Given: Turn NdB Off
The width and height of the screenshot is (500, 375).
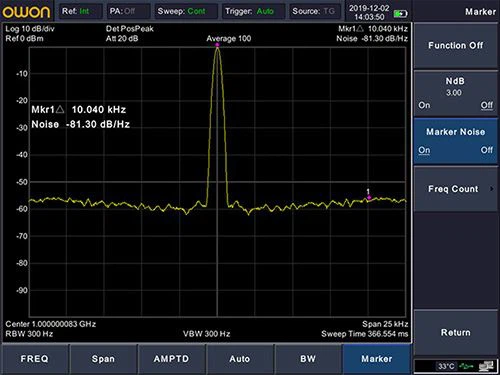Looking at the screenshot, I should click(x=487, y=105).
